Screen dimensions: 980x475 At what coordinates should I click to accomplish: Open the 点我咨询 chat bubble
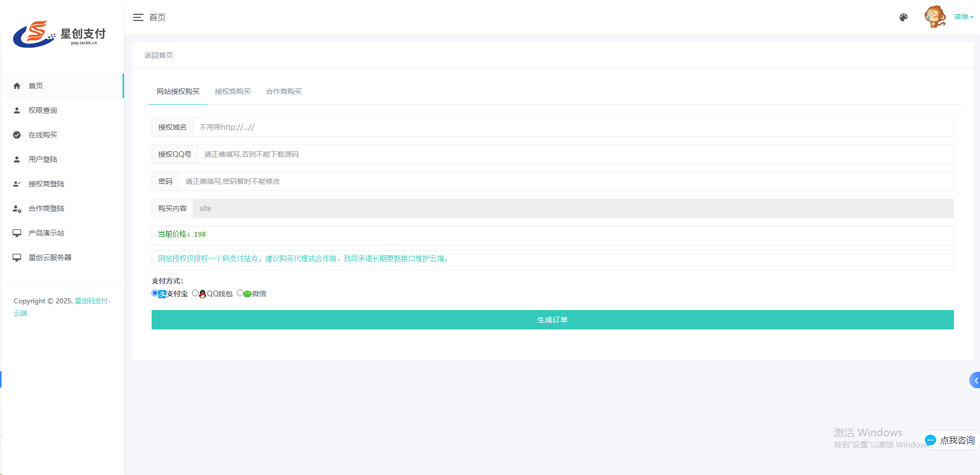click(950, 440)
